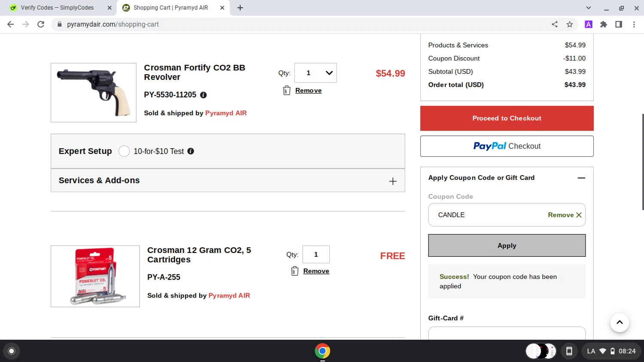Click the Remove link for CO2 Cartridges
Image resolution: width=644 pixels, height=362 pixels.
click(x=316, y=271)
